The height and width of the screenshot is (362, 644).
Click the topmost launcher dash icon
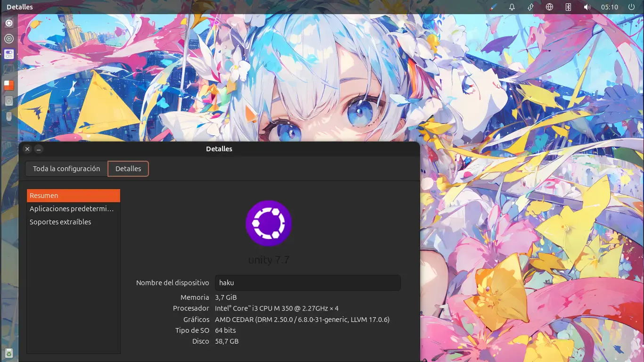(8, 23)
